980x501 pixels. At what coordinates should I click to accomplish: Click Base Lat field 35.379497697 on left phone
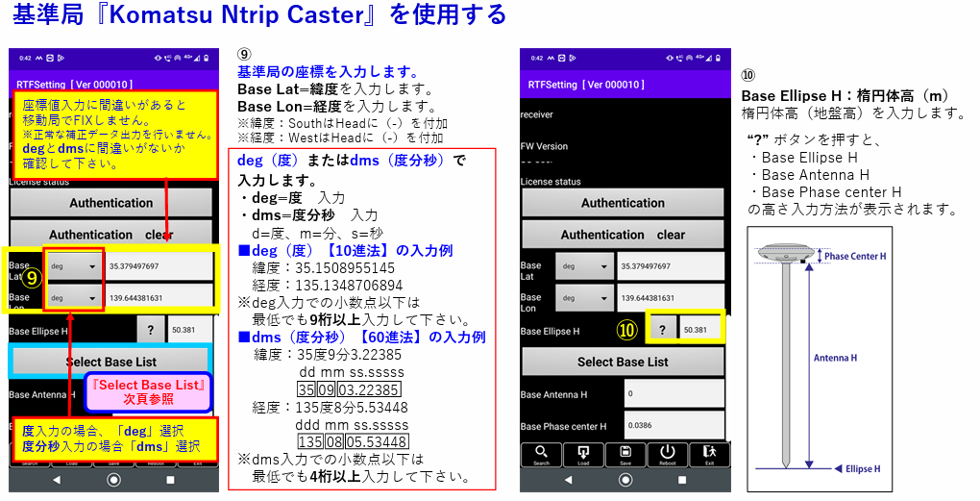pos(159,266)
